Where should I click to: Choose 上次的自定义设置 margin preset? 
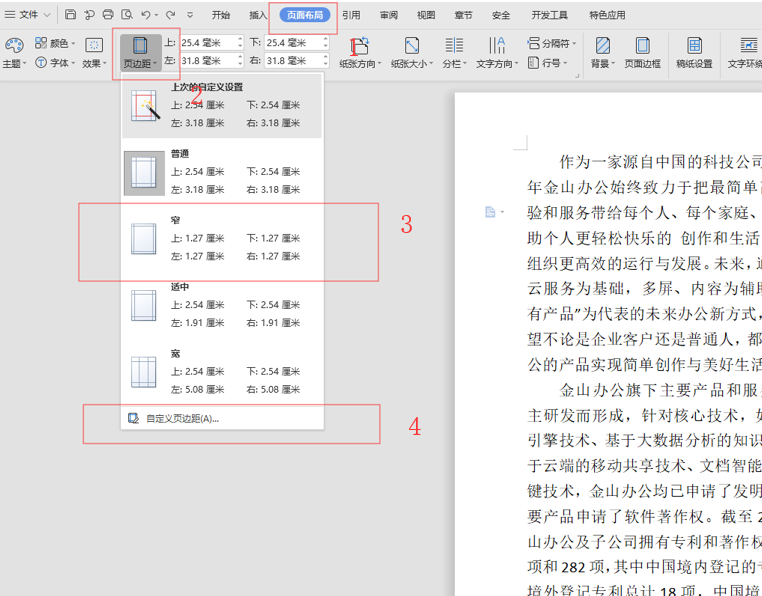222,105
